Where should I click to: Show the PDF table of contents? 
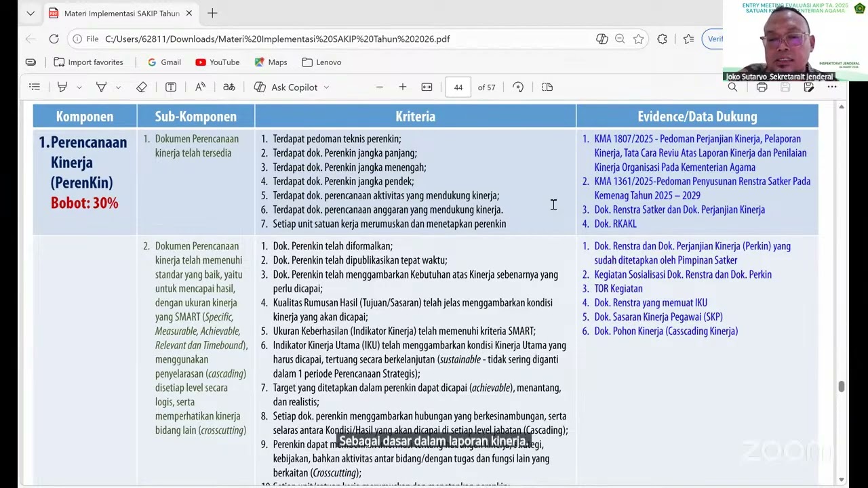pyautogui.click(x=35, y=87)
